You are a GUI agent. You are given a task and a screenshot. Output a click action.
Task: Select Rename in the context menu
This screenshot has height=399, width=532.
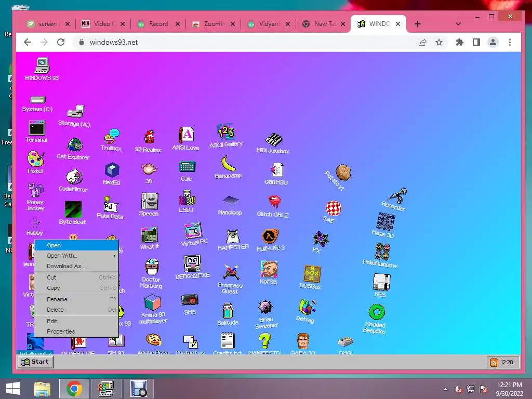coord(77,299)
